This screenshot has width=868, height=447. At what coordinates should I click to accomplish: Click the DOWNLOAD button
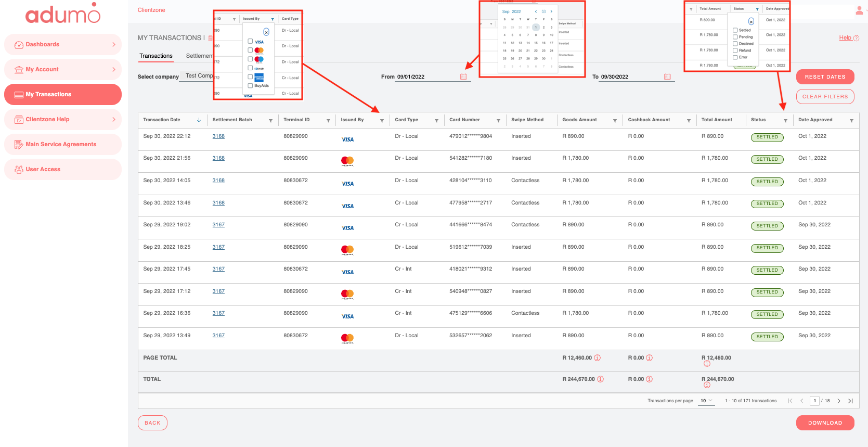tap(825, 423)
